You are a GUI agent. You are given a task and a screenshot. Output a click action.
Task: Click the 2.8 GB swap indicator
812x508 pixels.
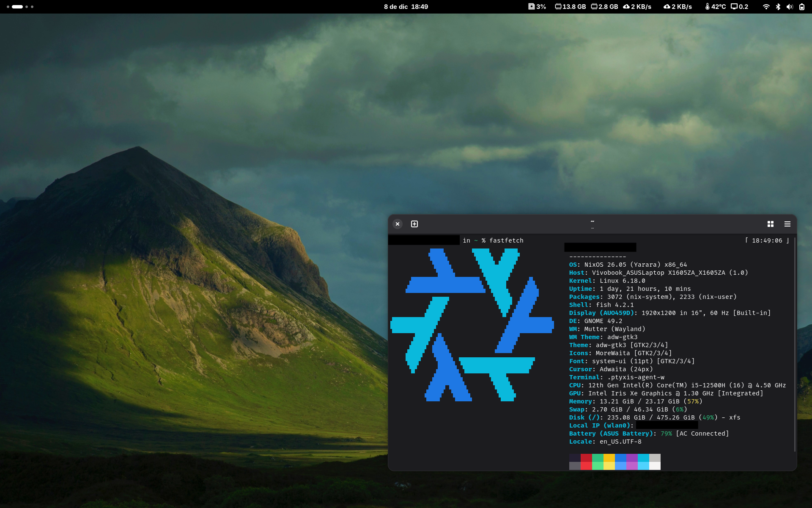tap(604, 7)
